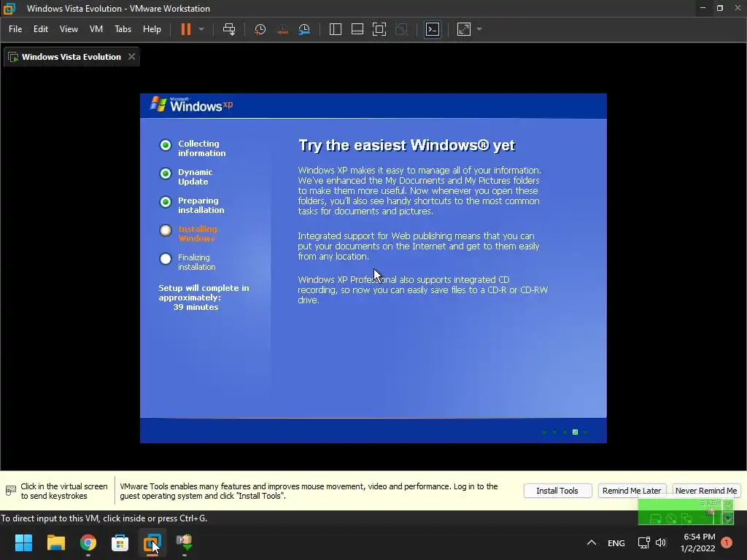Click keyboard icon in VMware hint bar
This screenshot has width=747, height=560.
(10, 491)
